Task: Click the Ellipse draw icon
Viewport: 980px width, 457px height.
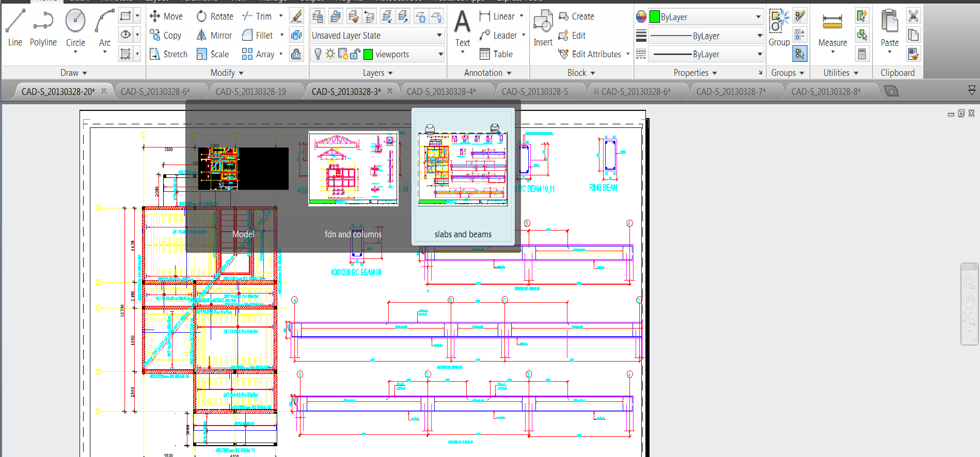Action: click(x=125, y=35)
